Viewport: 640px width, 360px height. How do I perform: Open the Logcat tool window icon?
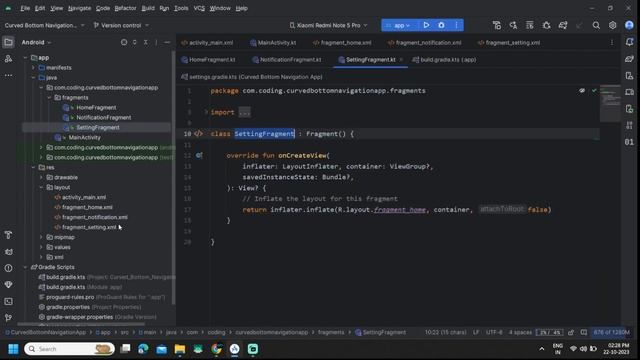click(8, 252)
